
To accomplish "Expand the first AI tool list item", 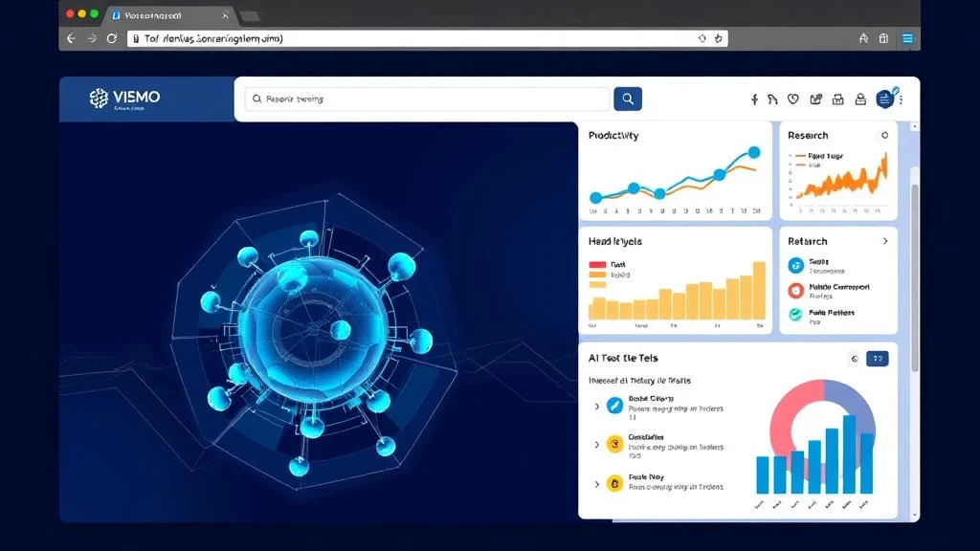I will click(597, 407).
